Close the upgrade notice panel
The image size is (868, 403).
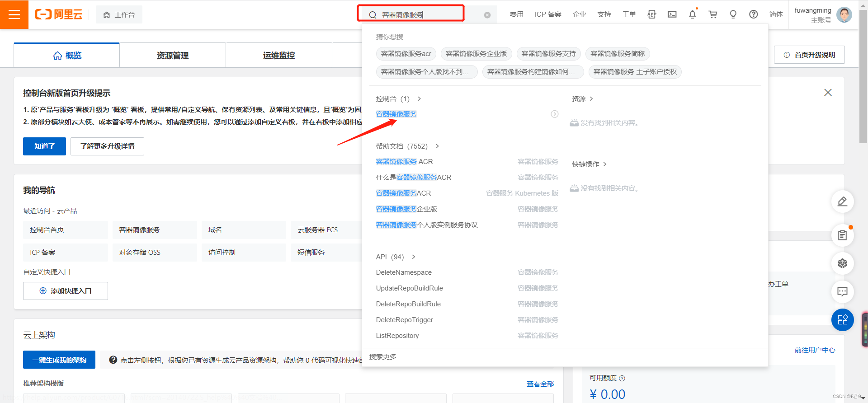828,93
